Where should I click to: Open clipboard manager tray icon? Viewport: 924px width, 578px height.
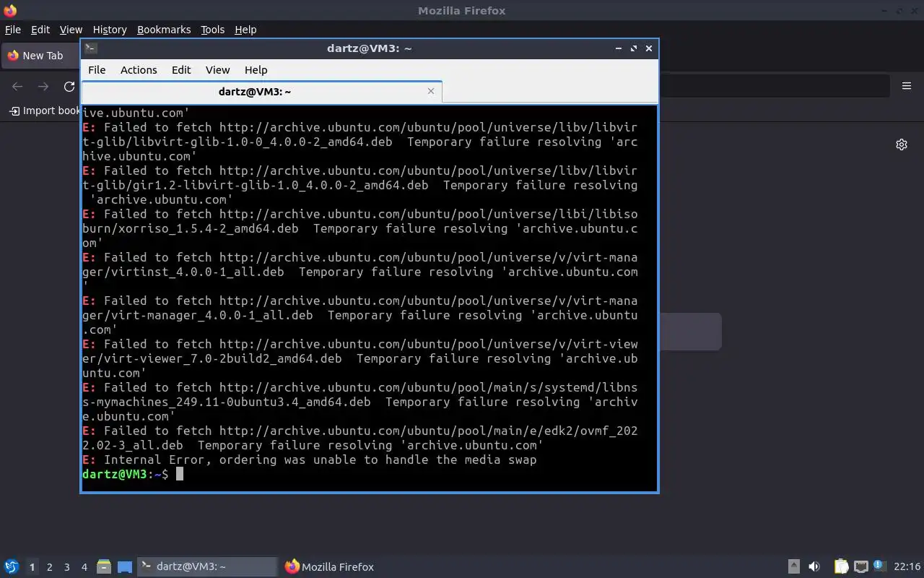(x=841, y=566)
